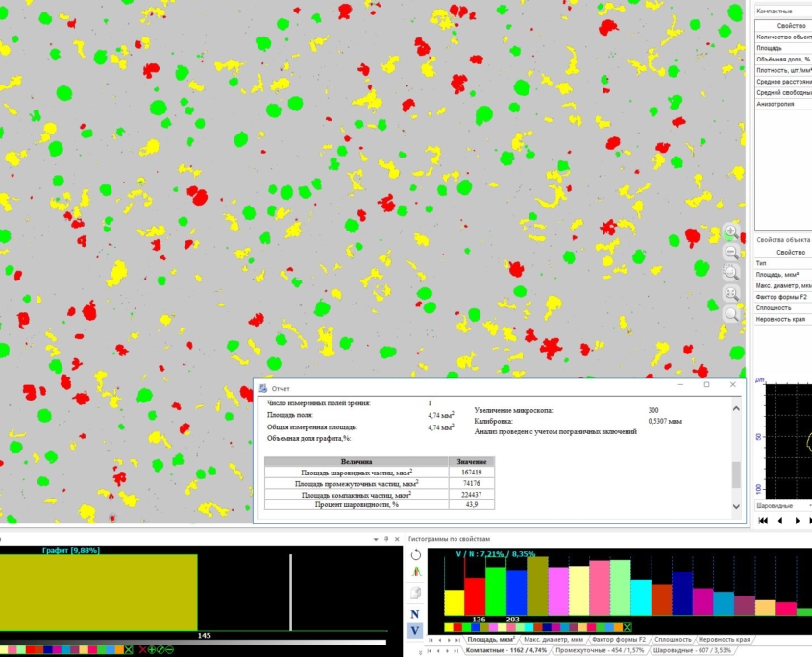Viewport: 812px width, 657px height.
Task: Select the Промежуточные - 454 / 1,57% tab
Action: [x=600, y=650]
